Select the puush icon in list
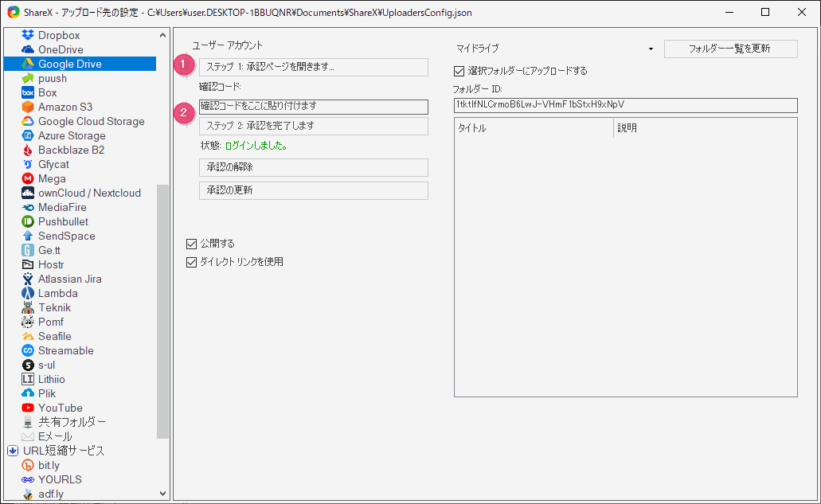The height and width of the screenshot is (504, 821). [28, 79]
